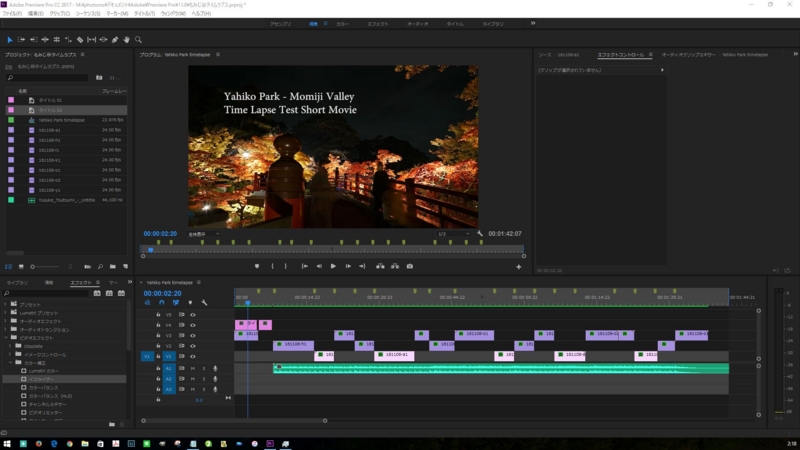Viewport: 800px width, 450px height.
Task: Hide track V1 using eye icon
Action: tap(192, 357)
